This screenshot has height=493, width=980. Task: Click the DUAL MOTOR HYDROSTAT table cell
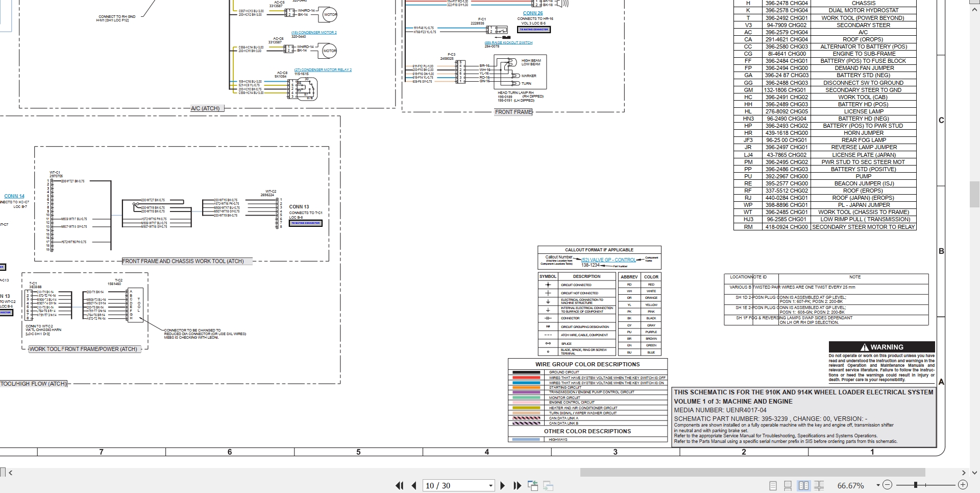coord(863,10)
